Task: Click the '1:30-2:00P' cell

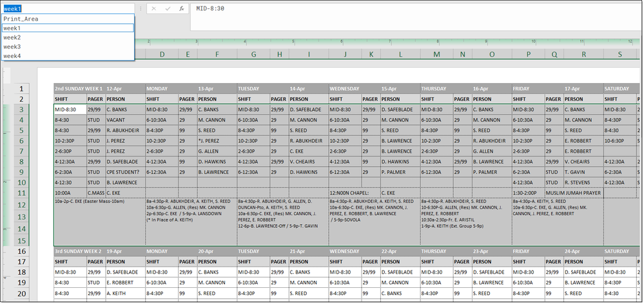Action: coord(529,193)
